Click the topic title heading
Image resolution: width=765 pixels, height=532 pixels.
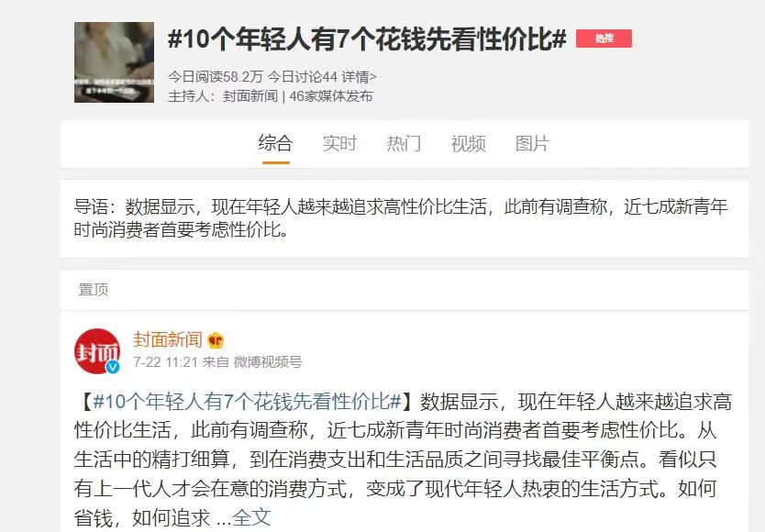[x=367, y=39]
